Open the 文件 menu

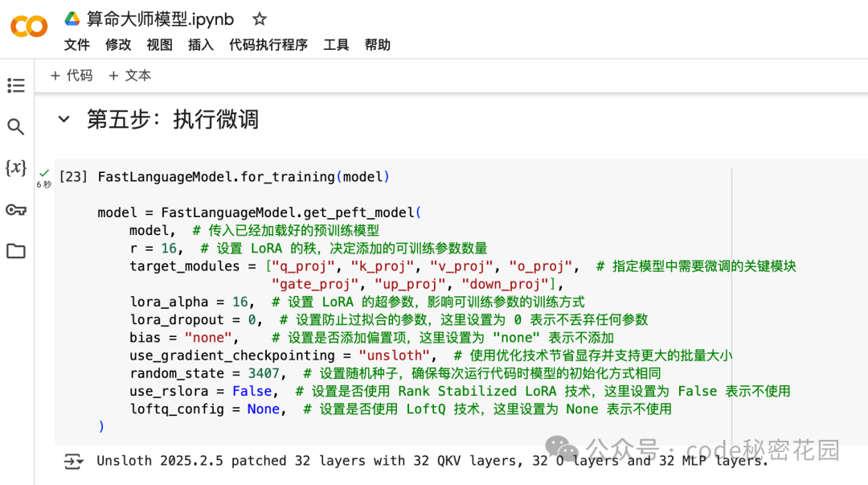click(77, 45)
